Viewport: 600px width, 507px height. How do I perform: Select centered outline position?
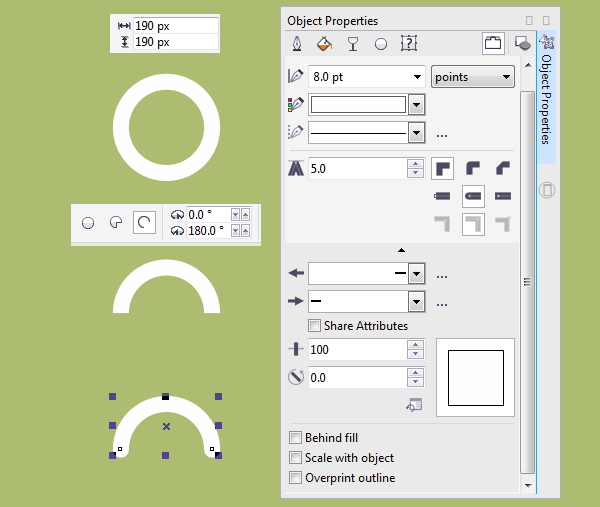pos(473,224)
